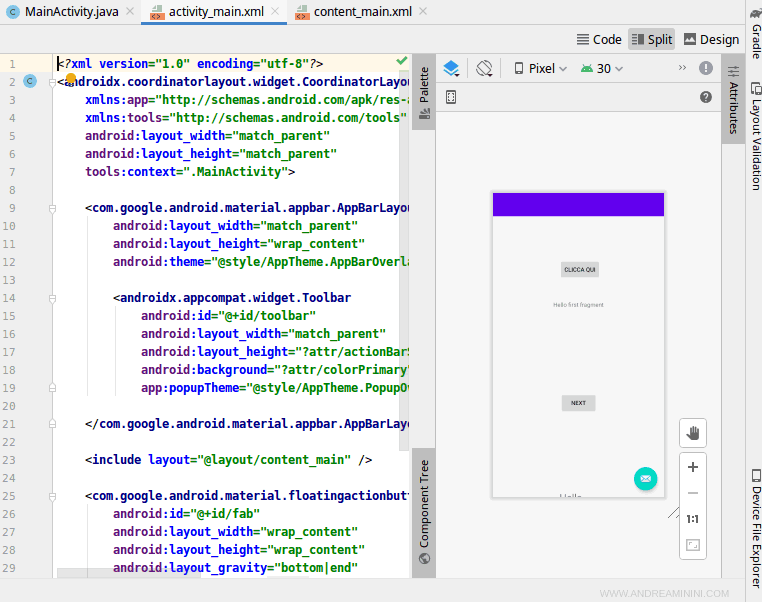Close the content_main.xml tab
762x602 pixels.
point(423,11)
